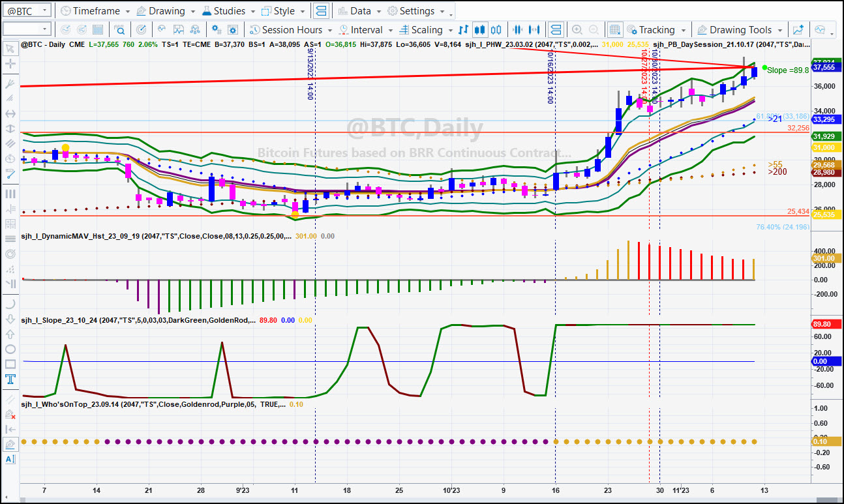Open the Drawing dropdown menu
The image size is (844, 504).
click(166, 11)
